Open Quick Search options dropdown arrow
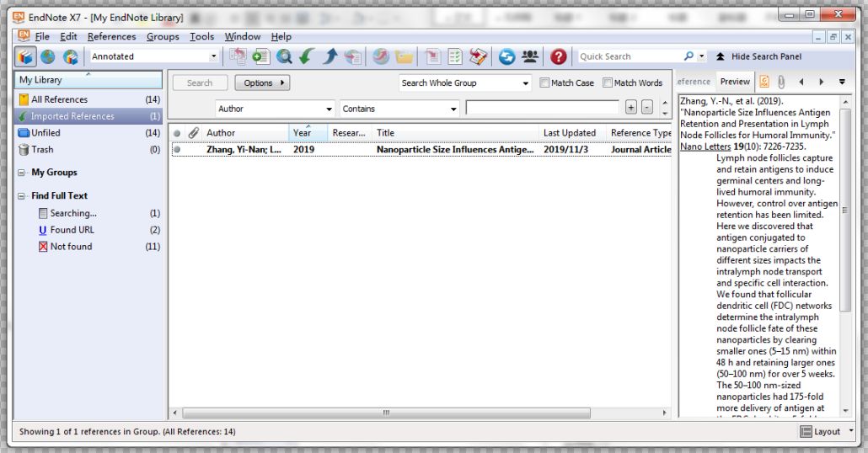Screen dimensions: 868x453 coord(702,56)
